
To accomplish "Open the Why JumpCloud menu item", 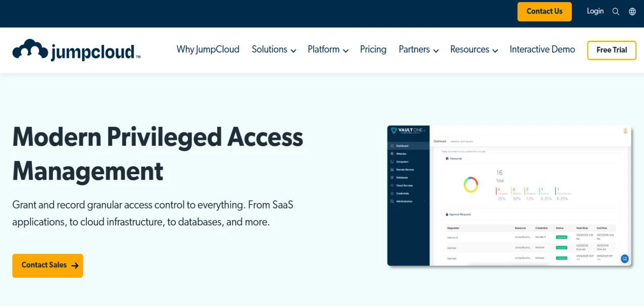I will [x=208, y=49].
